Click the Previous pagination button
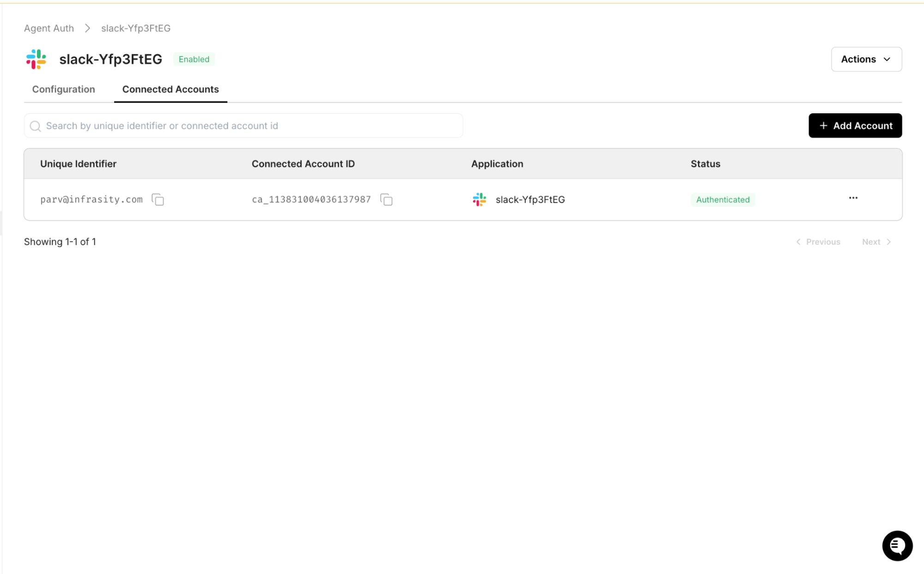The image size is (924, 574). point(818,242)
